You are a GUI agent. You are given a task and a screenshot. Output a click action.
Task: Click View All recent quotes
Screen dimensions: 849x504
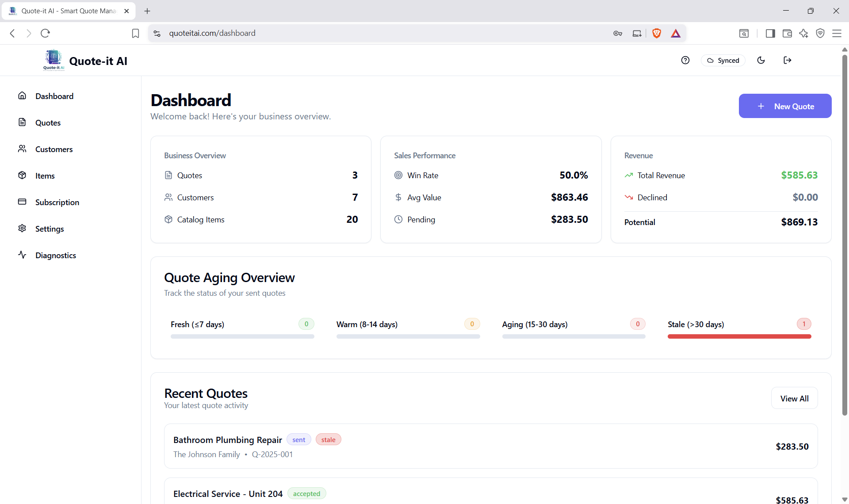pos(794,398)
